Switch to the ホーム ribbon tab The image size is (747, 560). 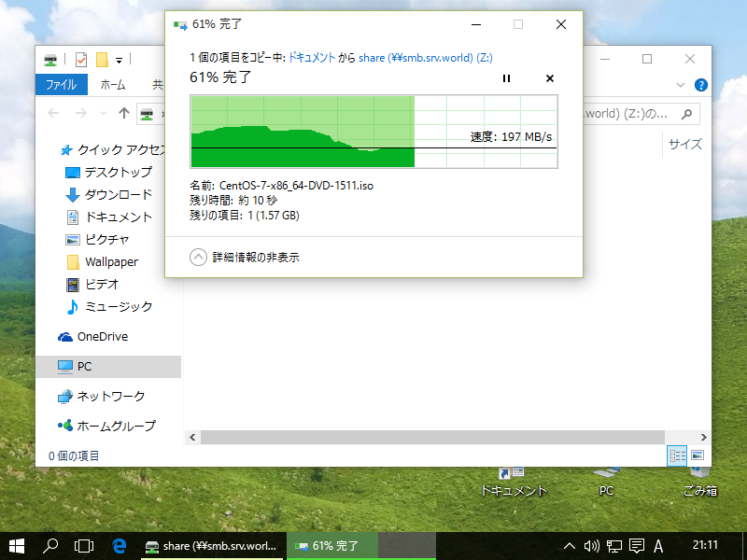113,85
